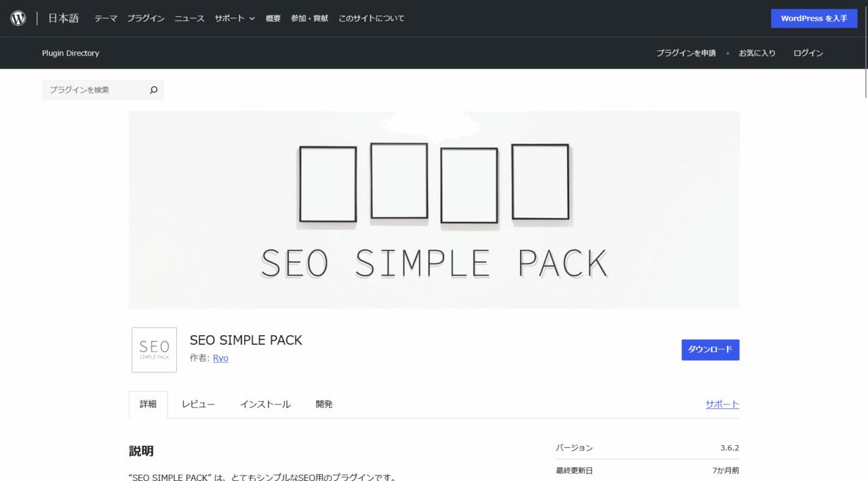
Task: Select the 詳細 tab
Action: coord(148,404)
